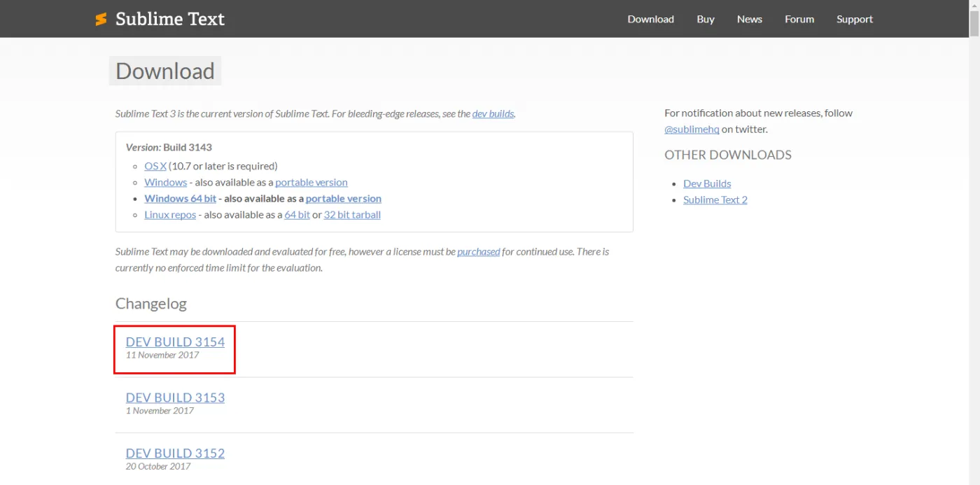Select the 32 bit tarball link

352,214
